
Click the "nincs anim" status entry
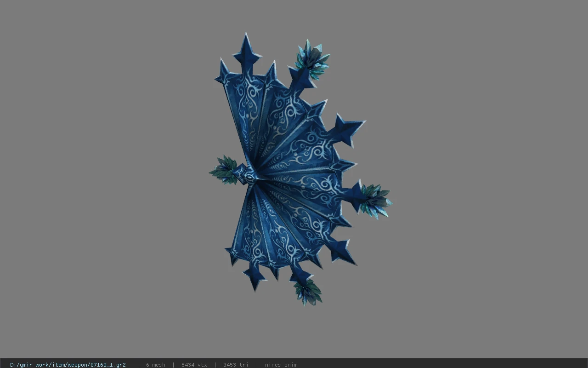pyautogui.click(x=281, y=365)
